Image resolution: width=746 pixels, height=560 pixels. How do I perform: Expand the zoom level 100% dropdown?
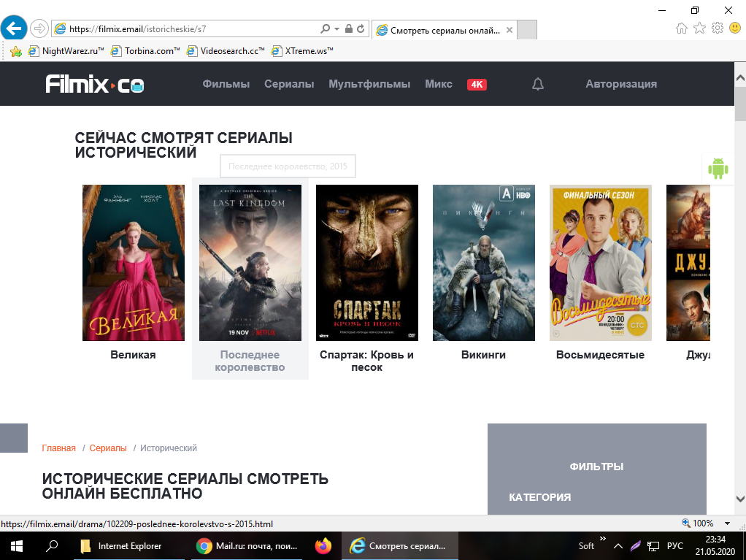tap(727, 523)
